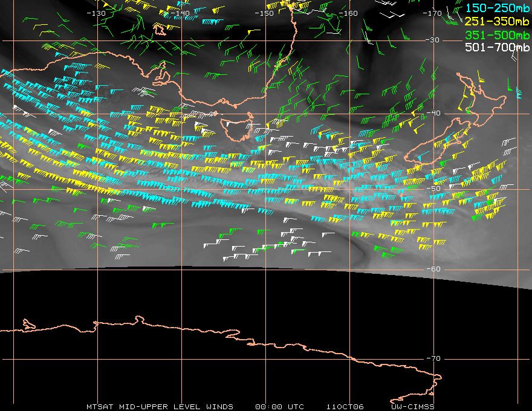
Task: Select the yellow 251-350mb legend label
Action: point(497,21)
